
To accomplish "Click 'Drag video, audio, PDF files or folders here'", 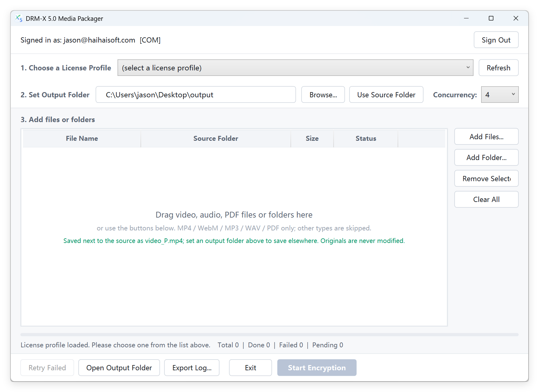I will pyautogui.click(x=234, y=215).
